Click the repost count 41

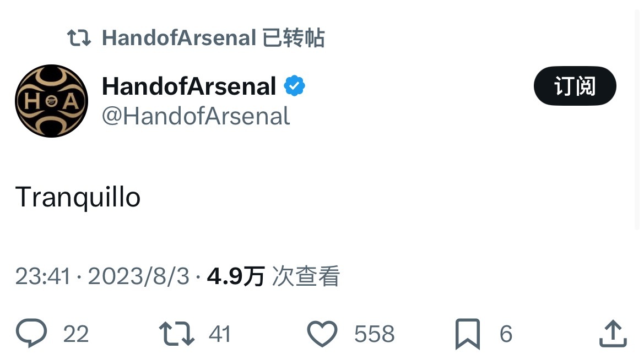[x=220, y=334]
